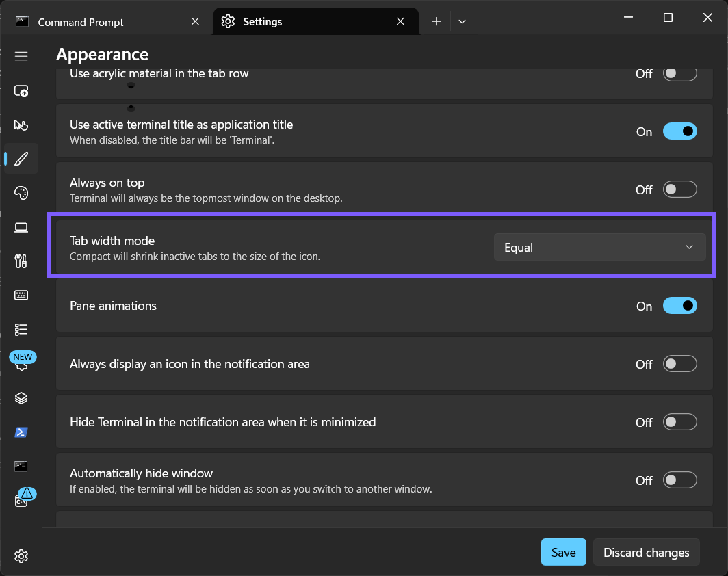Open the list icon page in sidebar
Viewport: 728px width, 576px height.
click(x=21, y=330)
